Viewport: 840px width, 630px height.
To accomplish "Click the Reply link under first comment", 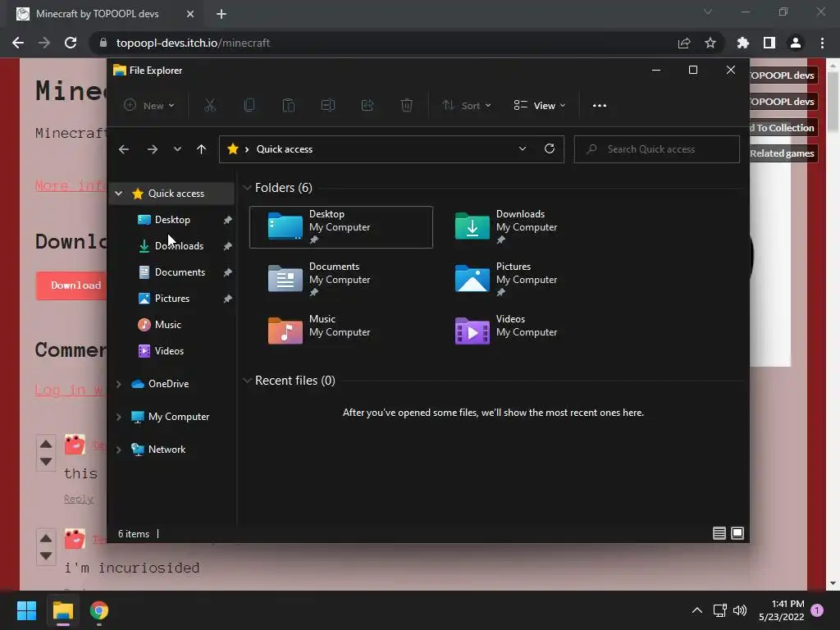I will pyautogui.click(x=79, y=499).
